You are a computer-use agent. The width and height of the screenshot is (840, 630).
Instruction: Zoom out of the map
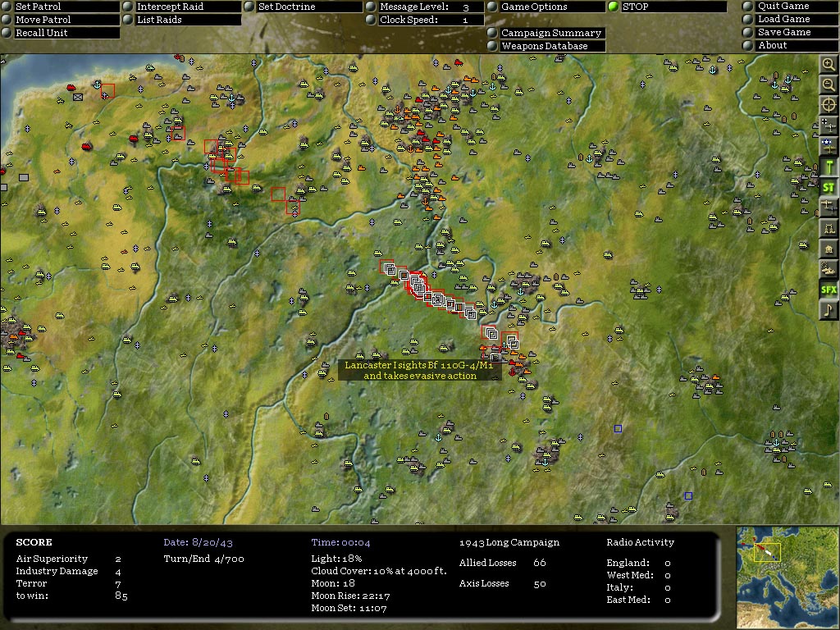(829, 84)
